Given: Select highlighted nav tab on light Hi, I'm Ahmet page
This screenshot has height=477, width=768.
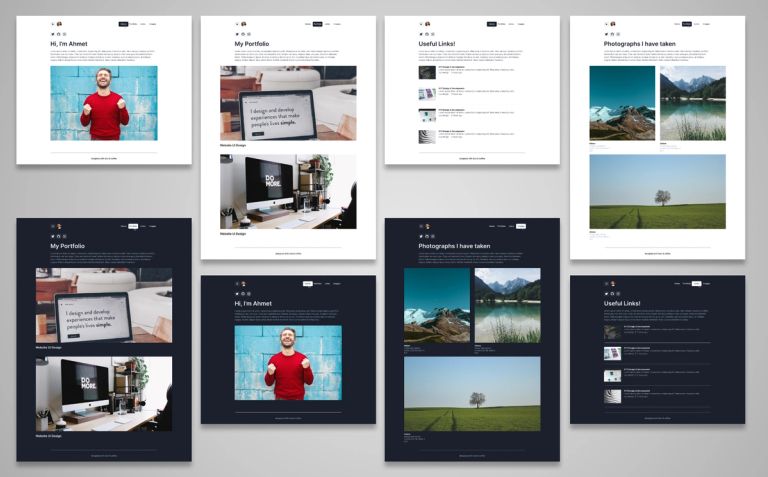Looking at the screenshot, I should [123, 24].
